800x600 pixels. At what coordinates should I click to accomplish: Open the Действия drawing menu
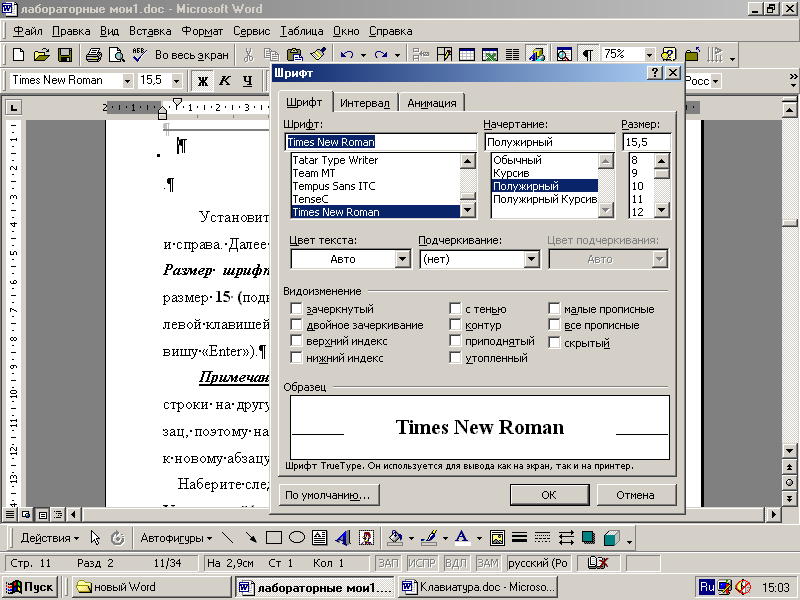pos(49,538)
